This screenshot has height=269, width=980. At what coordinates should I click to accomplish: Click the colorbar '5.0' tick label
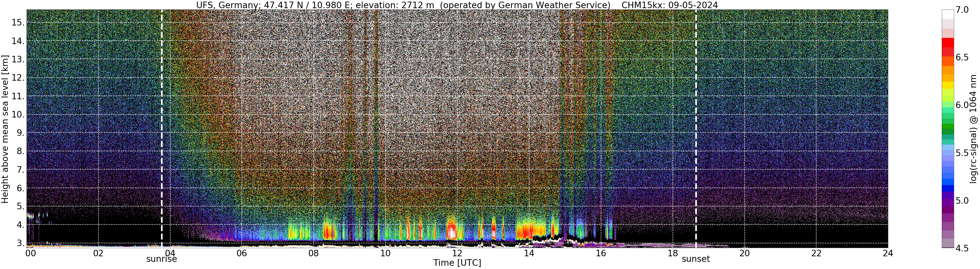(x=962, y=200)
